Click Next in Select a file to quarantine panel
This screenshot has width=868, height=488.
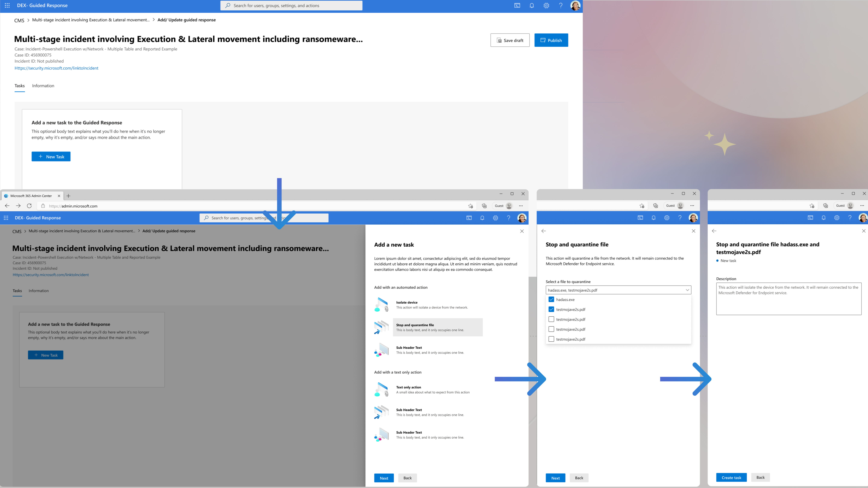point(555,478)
